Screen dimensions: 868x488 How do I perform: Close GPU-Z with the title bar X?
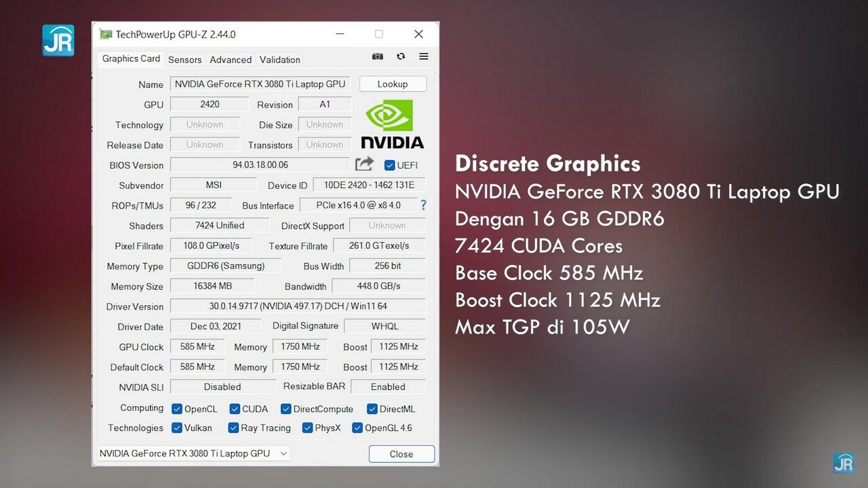(x=418, y=34)
